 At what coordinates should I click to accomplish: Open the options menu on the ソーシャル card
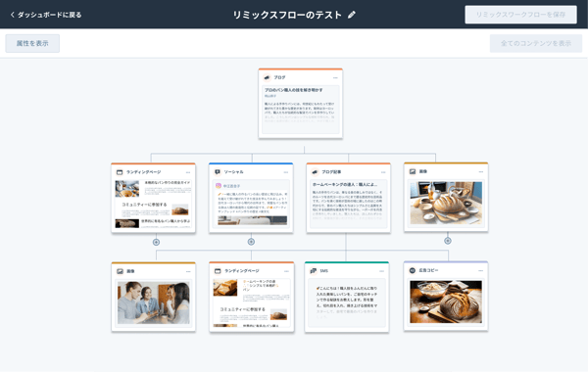pos(286,172)
